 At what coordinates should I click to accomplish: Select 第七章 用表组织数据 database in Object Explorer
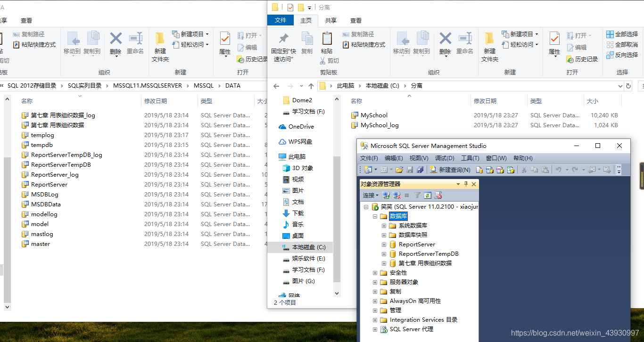425,263
